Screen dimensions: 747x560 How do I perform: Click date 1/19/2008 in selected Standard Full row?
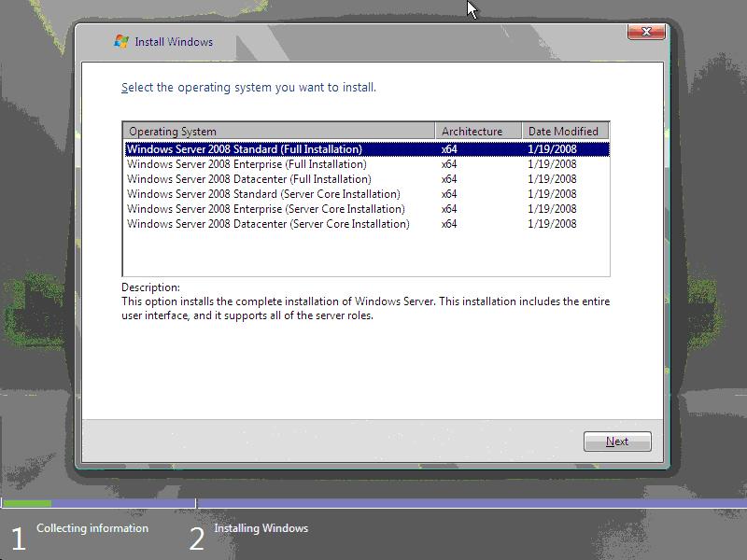[552, 149]
